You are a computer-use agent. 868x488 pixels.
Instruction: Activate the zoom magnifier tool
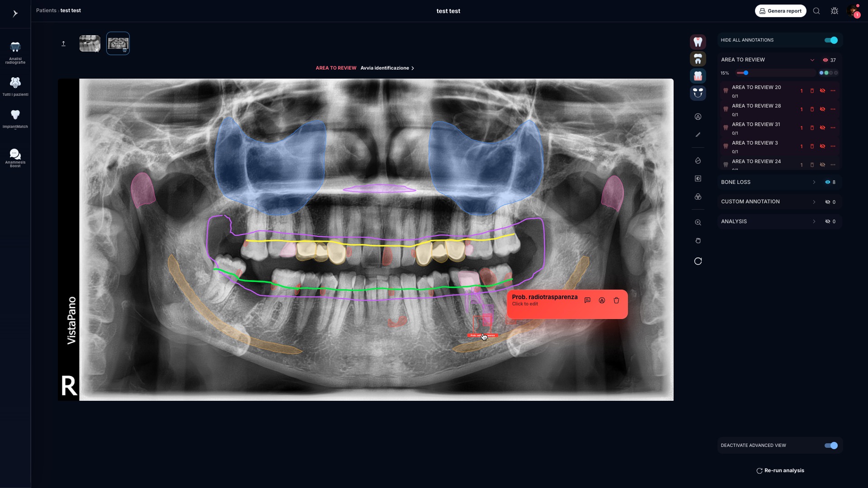[698, 222]
